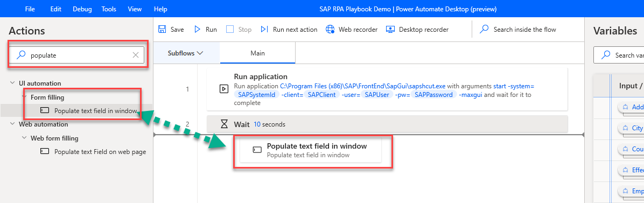Screen dimensions: 644x203
Task: Select the Run application step
Action: coord(387,89)
